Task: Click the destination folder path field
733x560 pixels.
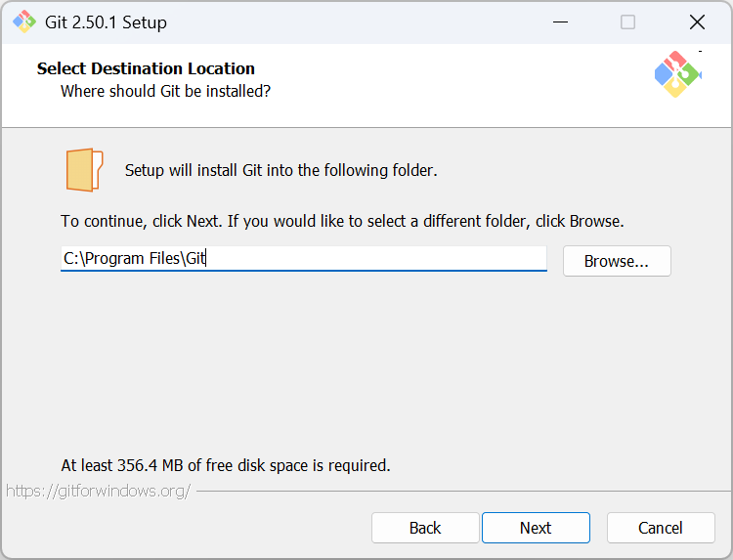Action: tap(303, 258)
